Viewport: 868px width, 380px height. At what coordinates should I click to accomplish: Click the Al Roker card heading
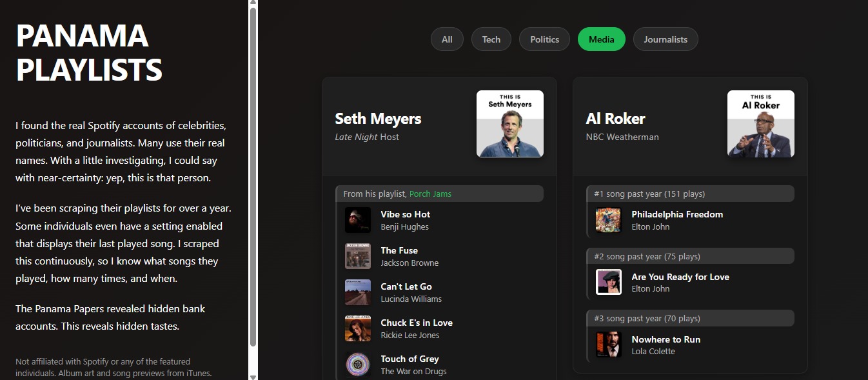(616, 119)
